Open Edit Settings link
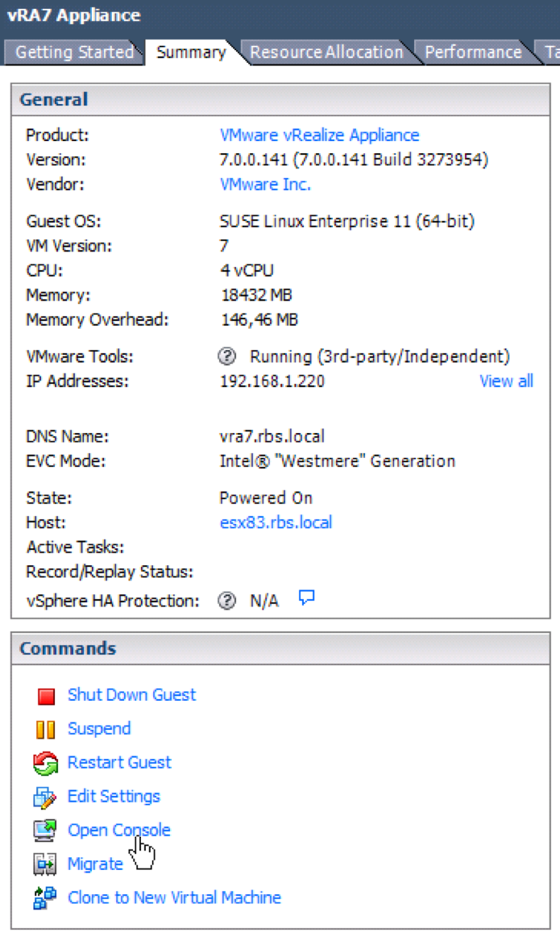This screenshot has height=937, width=560. [x=114, y=797]
